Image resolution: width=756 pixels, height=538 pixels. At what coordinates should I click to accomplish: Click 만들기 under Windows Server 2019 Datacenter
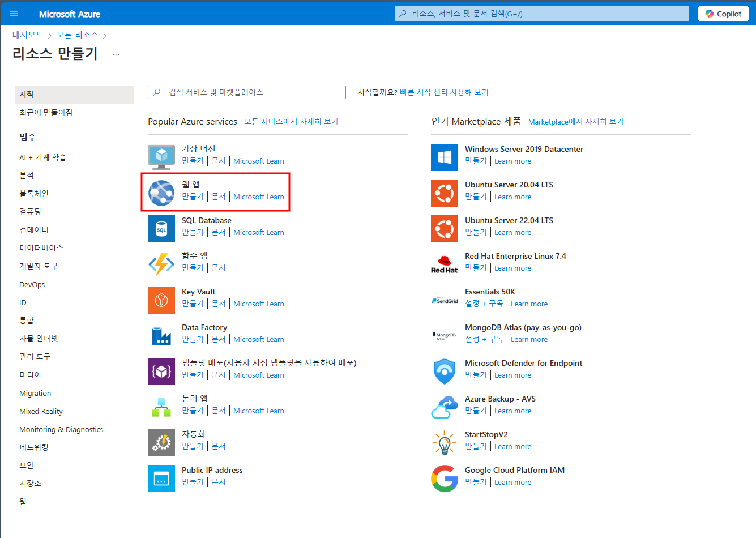476,161
